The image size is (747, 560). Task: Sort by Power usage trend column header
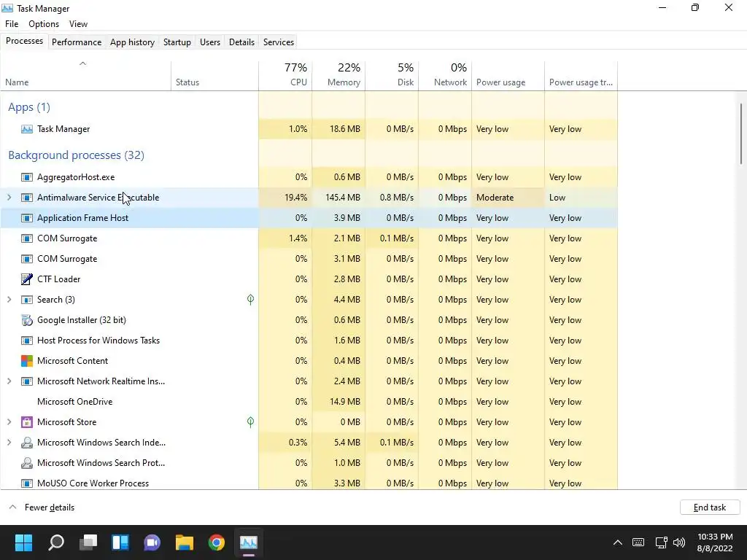pos(581,76)
